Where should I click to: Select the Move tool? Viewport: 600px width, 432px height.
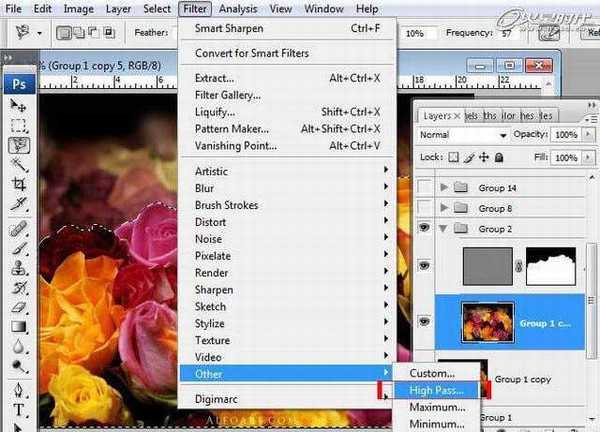coord(18,105)
